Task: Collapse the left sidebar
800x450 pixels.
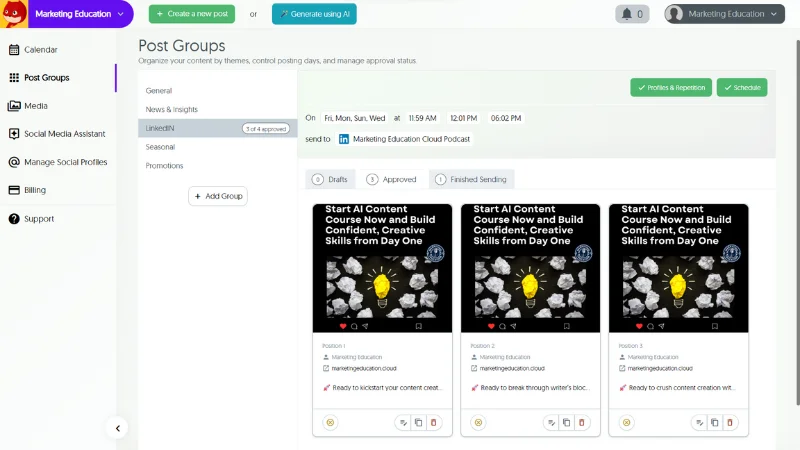Action: (x=117, y=428)
